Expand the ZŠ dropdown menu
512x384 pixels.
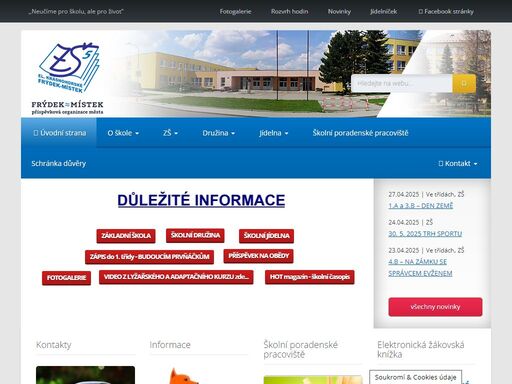(171, 133)
